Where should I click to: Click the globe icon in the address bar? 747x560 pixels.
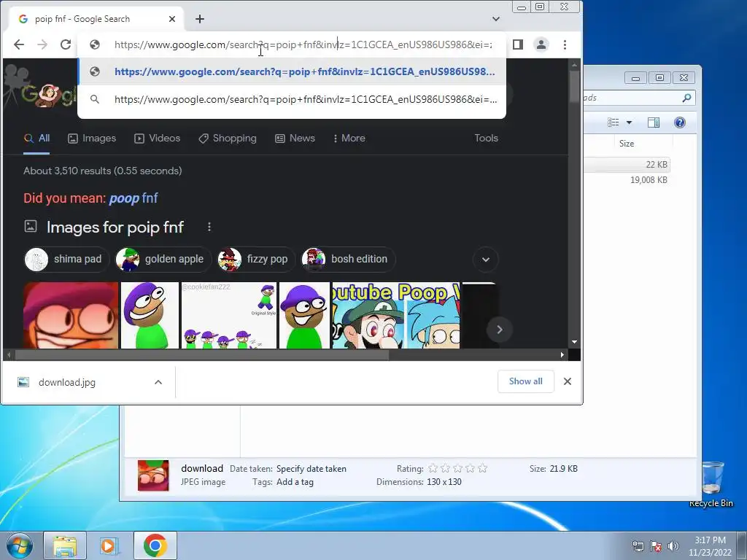95,44
